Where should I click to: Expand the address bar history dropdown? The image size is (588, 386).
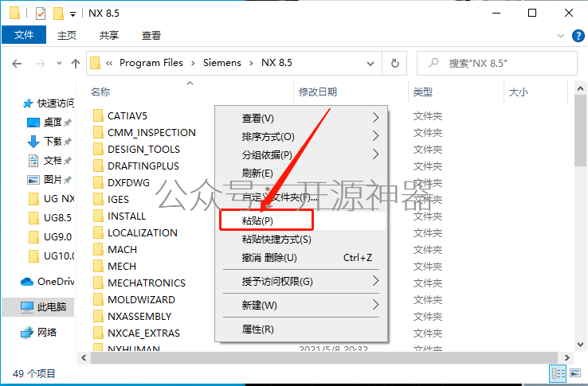(370, 64)
